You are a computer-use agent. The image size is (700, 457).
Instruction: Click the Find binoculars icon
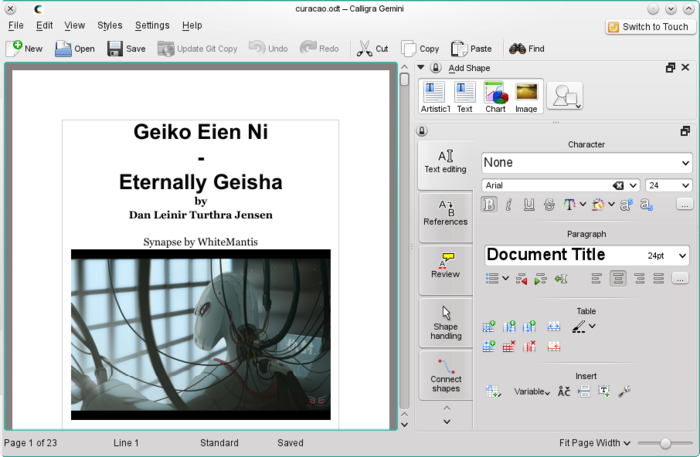518,48
